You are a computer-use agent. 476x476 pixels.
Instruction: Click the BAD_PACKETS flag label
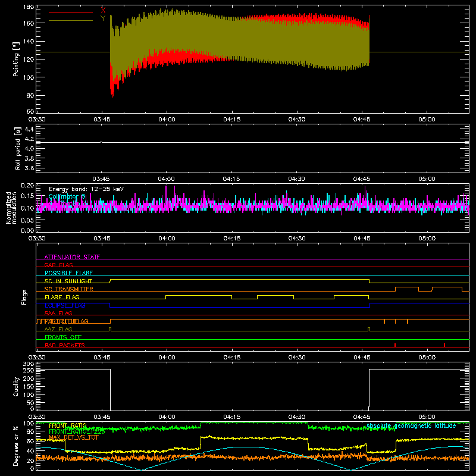coord(65,345)
